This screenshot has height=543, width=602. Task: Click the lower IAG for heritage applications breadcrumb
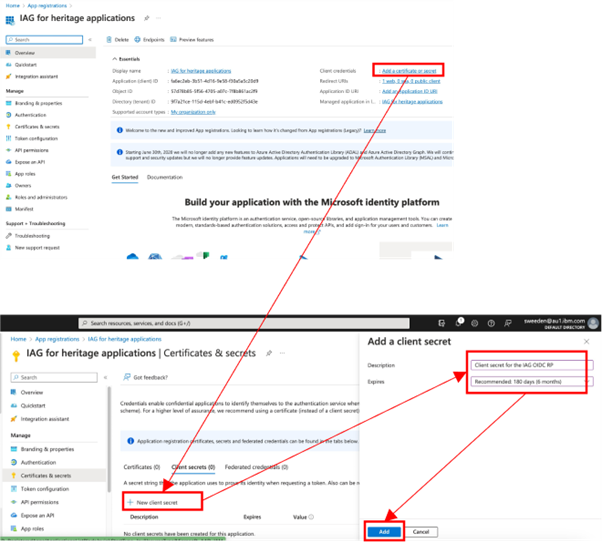[124, 339]
